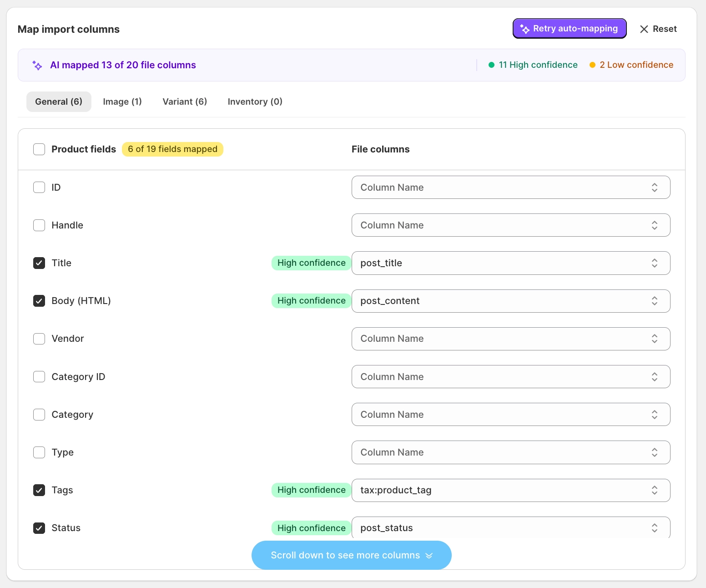Check the Type field checkbox

pyautogui.click(x=39, y=452)
